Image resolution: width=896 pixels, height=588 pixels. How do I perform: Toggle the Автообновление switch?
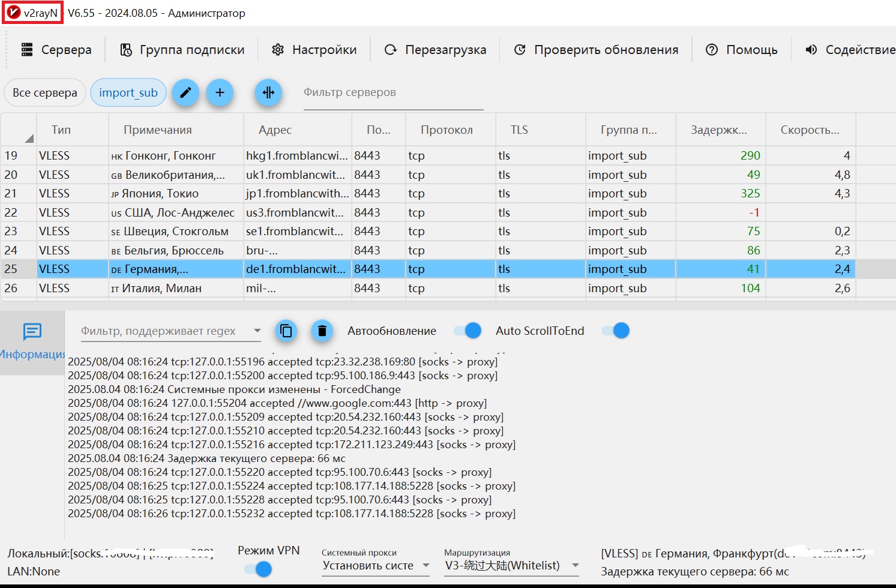tap(468, 331)
